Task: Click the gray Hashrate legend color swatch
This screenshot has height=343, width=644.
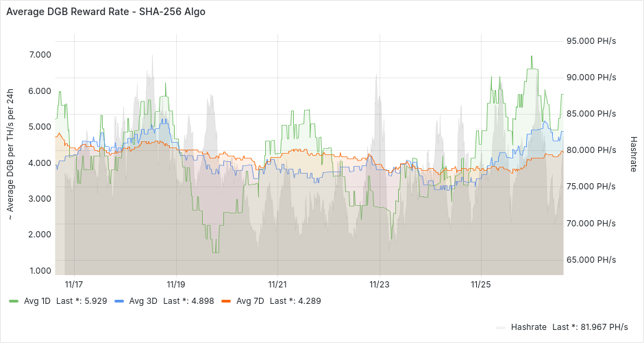Action: [501, 327]
